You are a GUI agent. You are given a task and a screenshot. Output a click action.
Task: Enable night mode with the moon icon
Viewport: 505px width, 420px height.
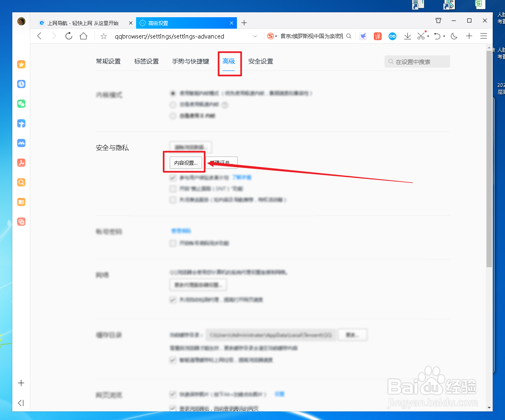(454, 36)
